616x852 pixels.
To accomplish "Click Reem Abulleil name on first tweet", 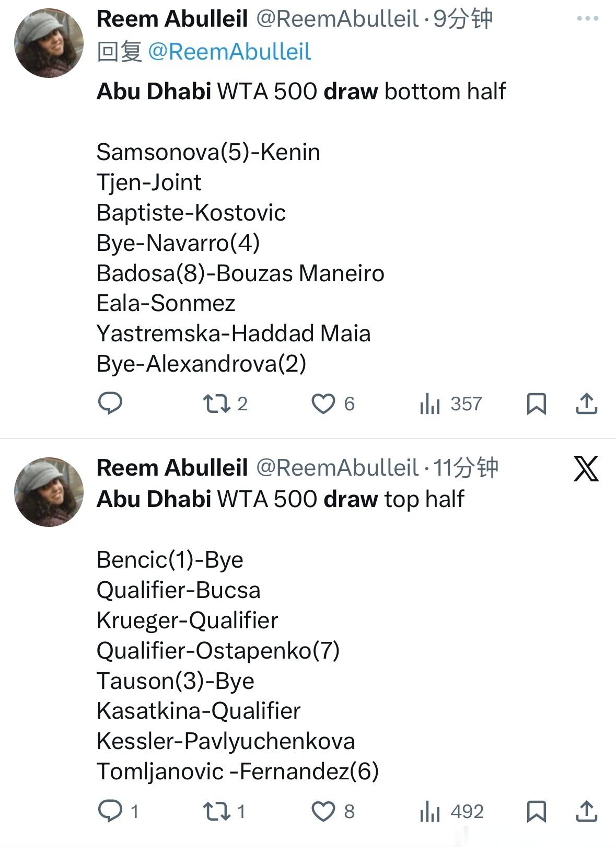I will coord(172,19).
